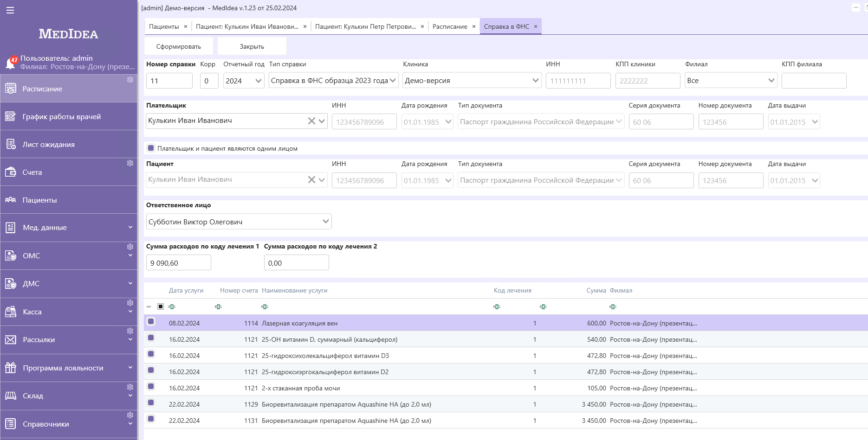Open settings gear on Касса item

130,303
